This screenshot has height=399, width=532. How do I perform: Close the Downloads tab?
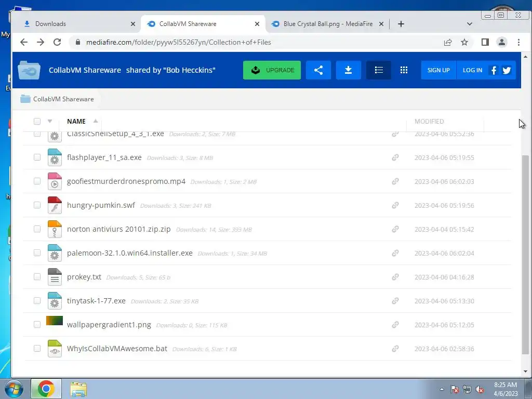tap(133, 24)
